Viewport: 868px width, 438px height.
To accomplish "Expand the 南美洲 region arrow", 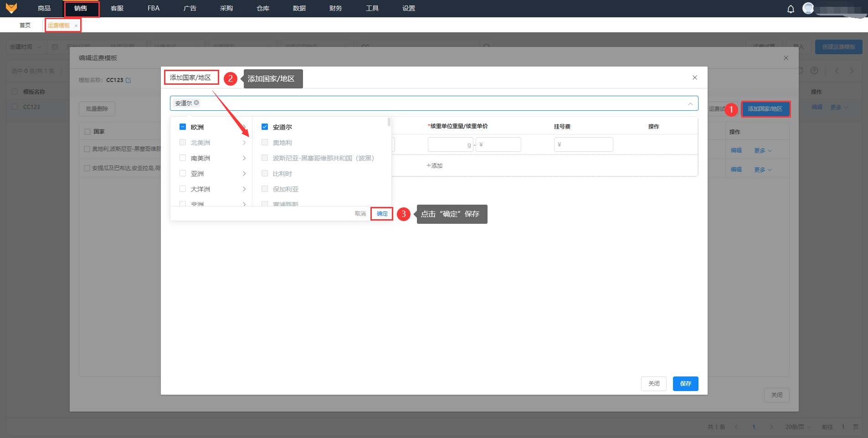I will pos(244,158).
